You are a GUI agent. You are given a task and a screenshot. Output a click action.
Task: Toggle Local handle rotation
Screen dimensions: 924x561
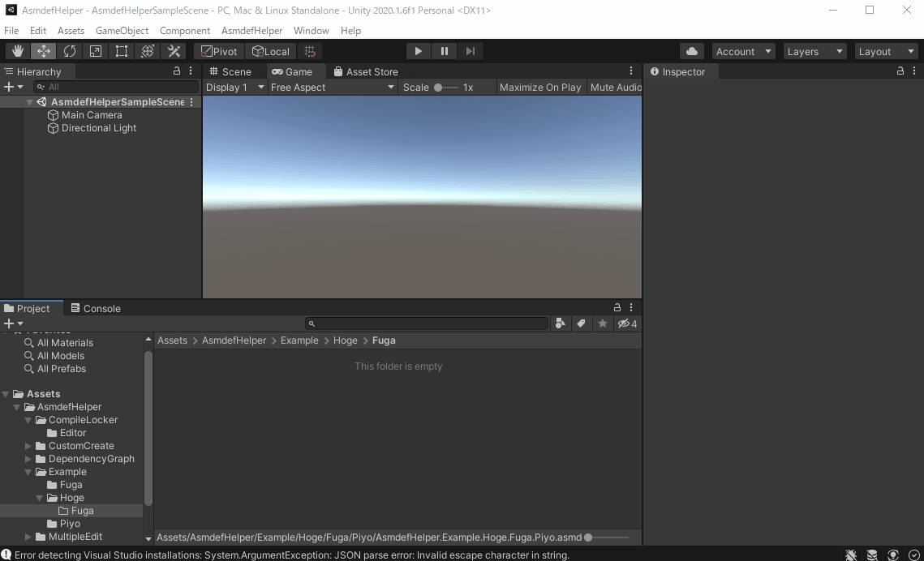tap(270, 51)
